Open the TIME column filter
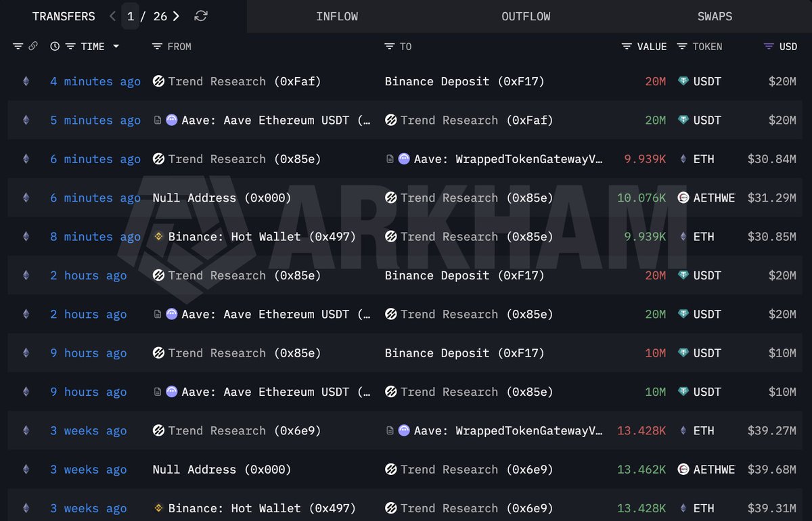This screenshot has height=521, width=812. [x=71, y=46]
